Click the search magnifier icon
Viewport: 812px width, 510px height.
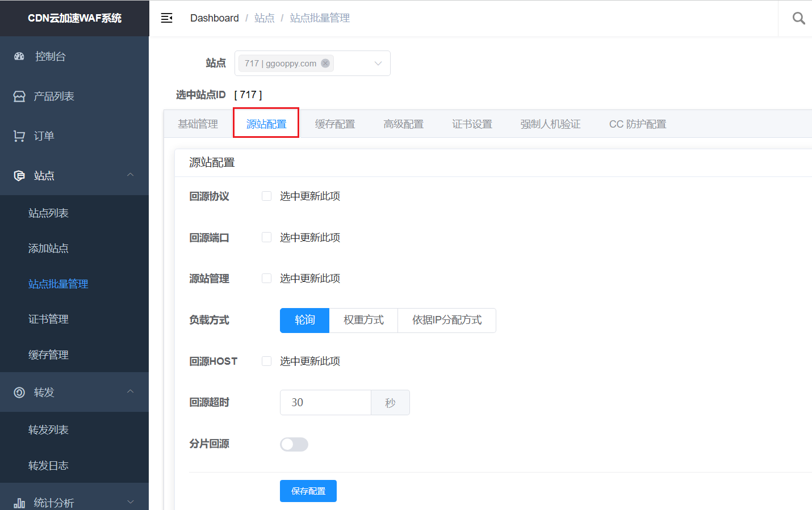coord(798,18)
